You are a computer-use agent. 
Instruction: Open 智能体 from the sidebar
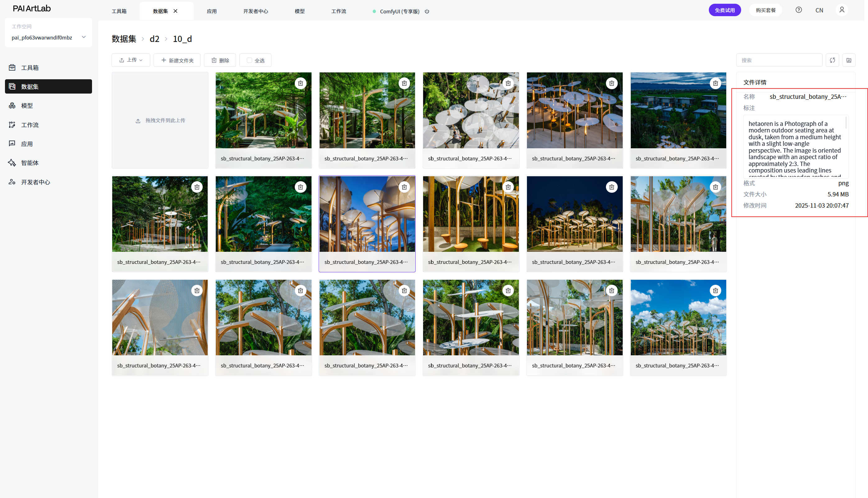click(30, 163)
